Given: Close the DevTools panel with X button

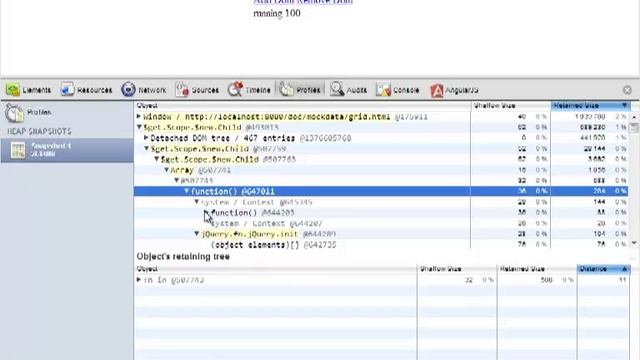Looking at the screenshot, I should point(627,90).
